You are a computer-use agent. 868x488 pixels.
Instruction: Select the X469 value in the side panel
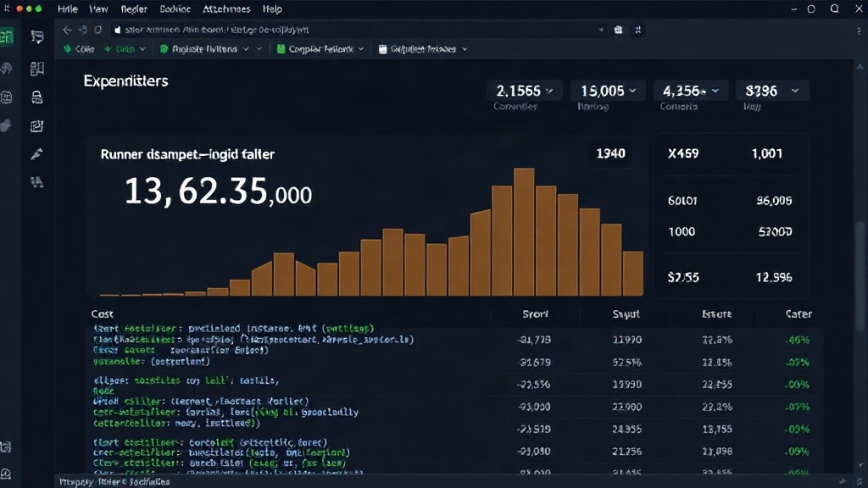(x=683, y=154)
